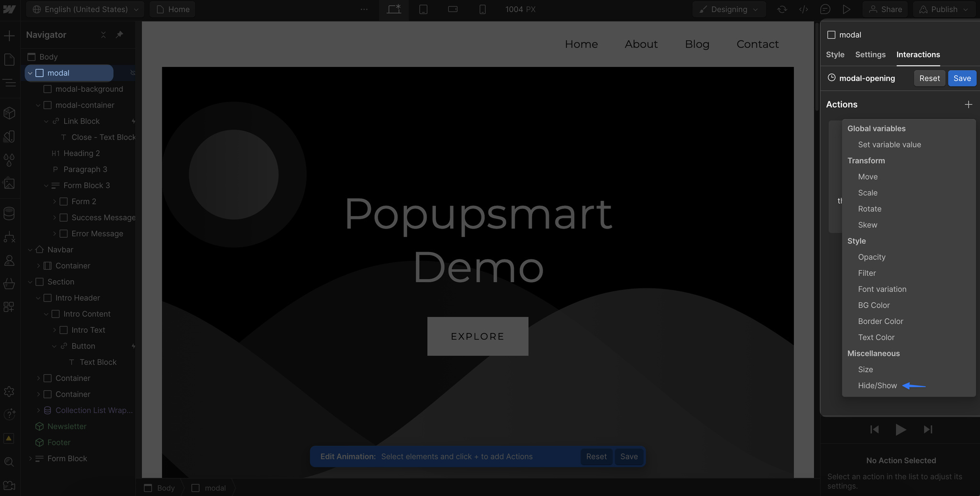The height and width of the screenshot is (496, 980).
Task: Open the search magnifier icon
Action: coord(9,462)
